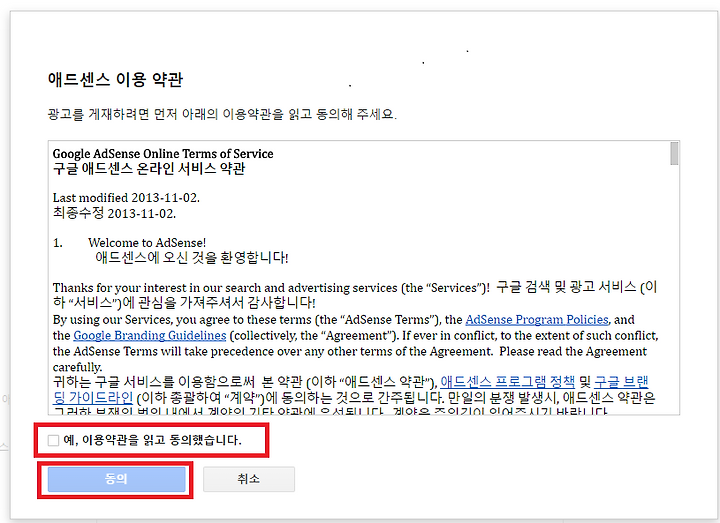Viewport: 720px width, 523px height.
Task: Click the 'Thanks for your interest' sentence
Action: 271,288
